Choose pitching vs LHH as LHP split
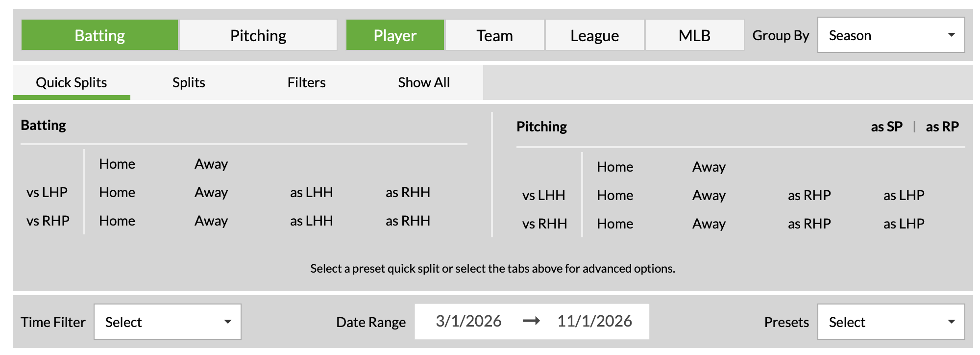 (x=904, y=195)
